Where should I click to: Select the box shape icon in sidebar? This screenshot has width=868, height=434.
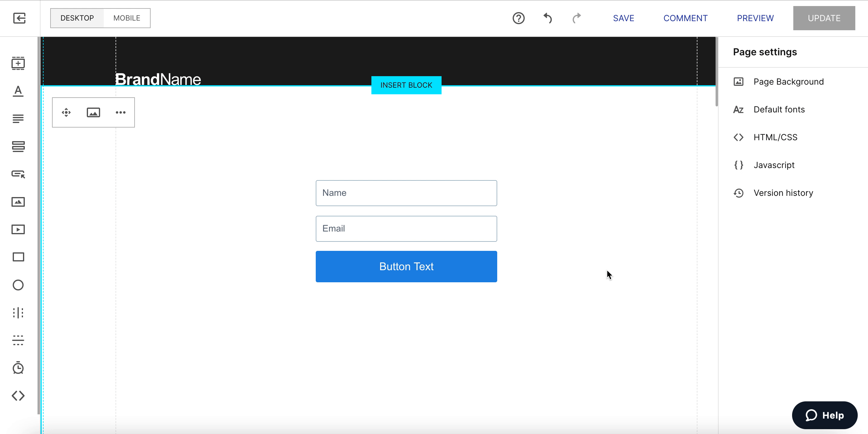point(18,257)
